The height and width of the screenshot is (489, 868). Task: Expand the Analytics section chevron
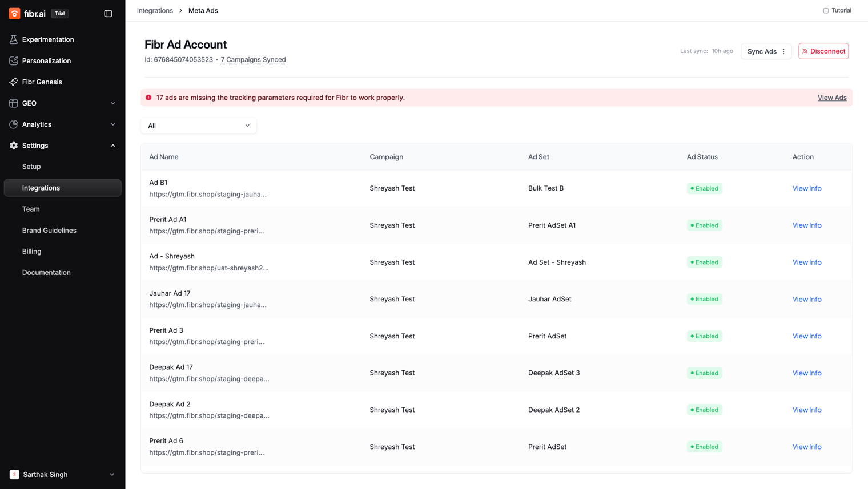(112, 124)
